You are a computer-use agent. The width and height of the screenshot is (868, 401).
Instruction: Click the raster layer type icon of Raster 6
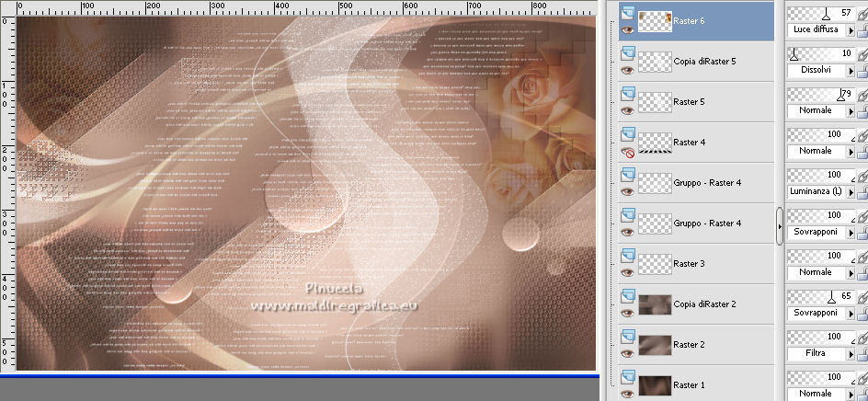[x=627, y=13]
